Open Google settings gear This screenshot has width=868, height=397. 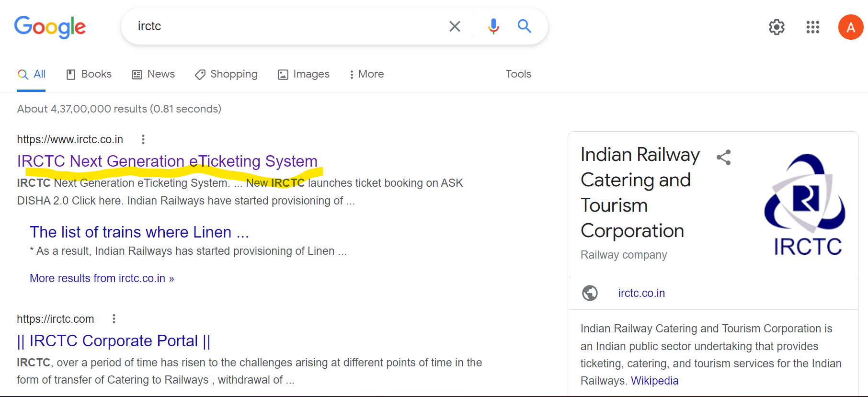pos(777,27)
